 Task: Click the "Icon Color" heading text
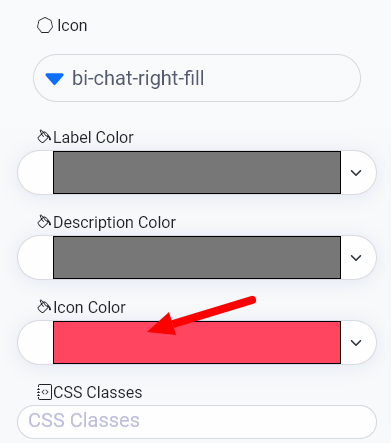pyautogui.click(x=89, y=307)
